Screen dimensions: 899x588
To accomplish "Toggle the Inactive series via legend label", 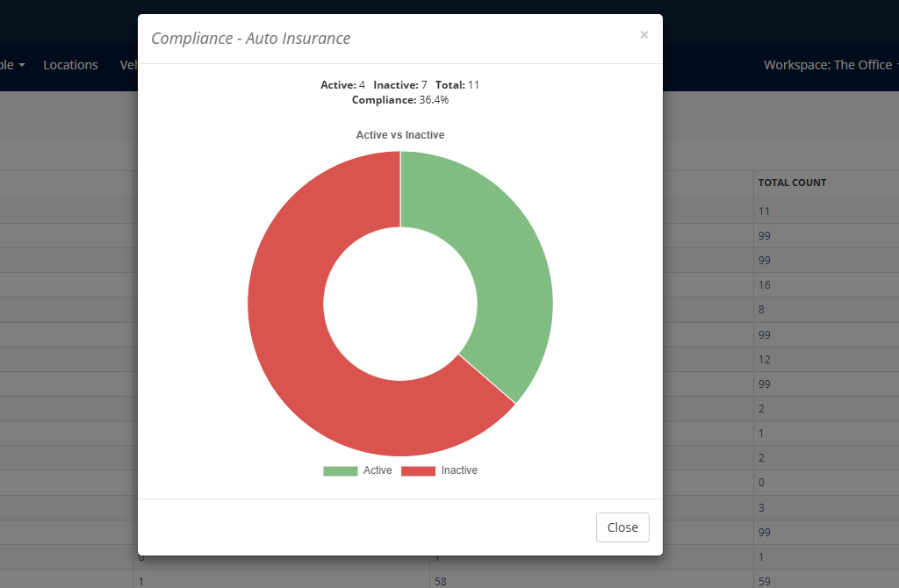I will coord(459,471).
